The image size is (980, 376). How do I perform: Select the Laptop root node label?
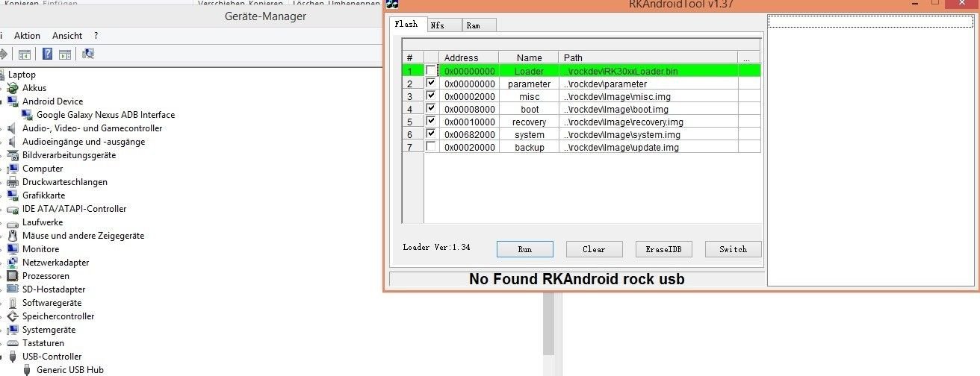click(22, 75)
